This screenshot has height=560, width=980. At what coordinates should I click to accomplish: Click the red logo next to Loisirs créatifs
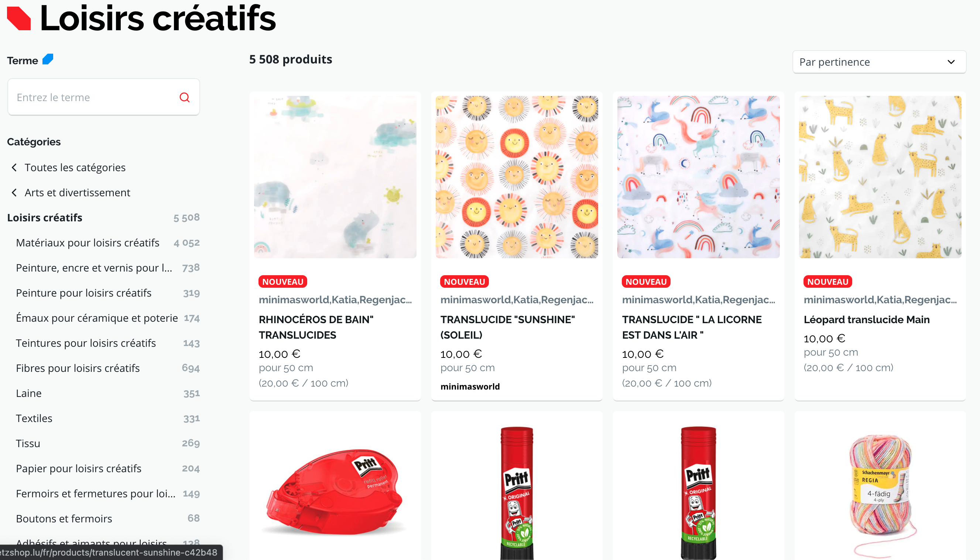click(19, 18)
